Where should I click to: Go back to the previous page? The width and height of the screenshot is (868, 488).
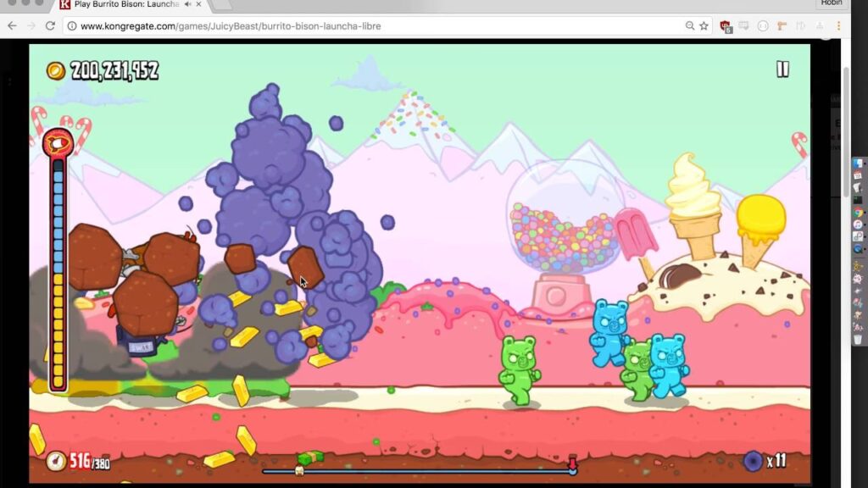pyautogui.click(x=12, y=26)
